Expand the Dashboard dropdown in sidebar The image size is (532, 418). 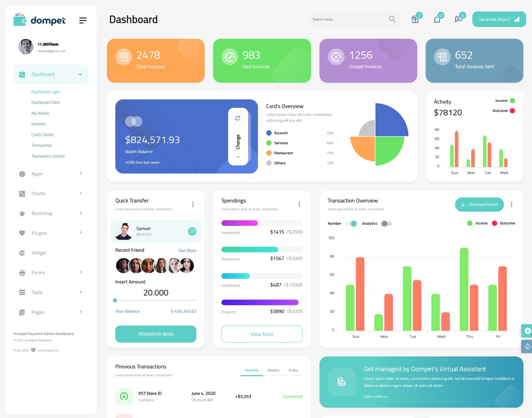tap(79, 74)
